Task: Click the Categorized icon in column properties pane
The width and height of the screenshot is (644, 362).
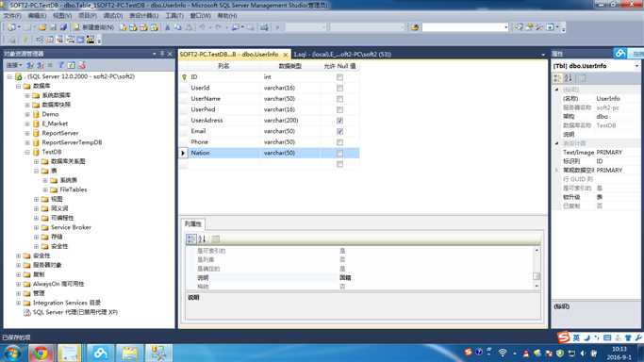Action: (x=191, y=239)
